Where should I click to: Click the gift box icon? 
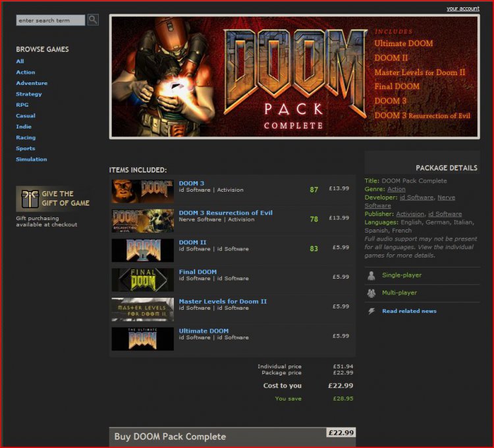(30, 199)
